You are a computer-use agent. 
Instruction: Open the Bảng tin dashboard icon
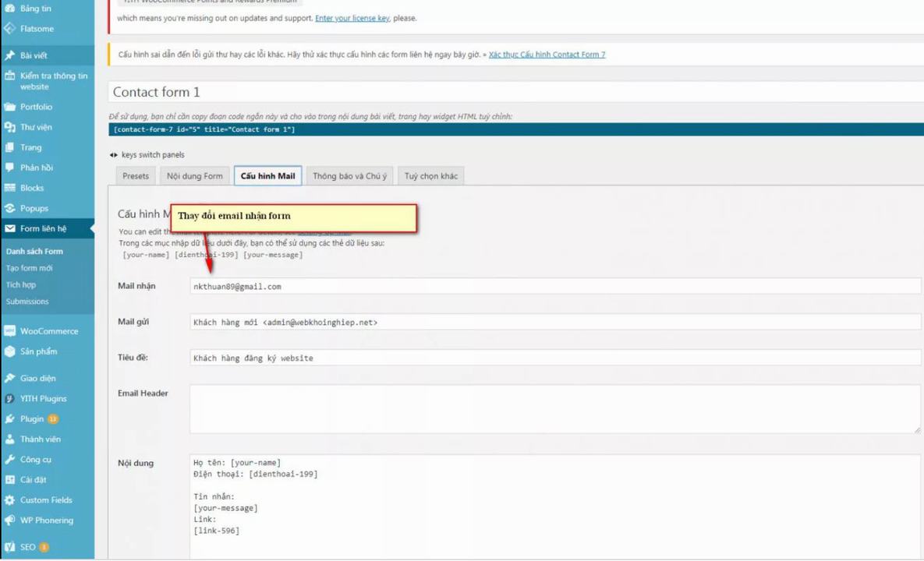tap(10, 9)
